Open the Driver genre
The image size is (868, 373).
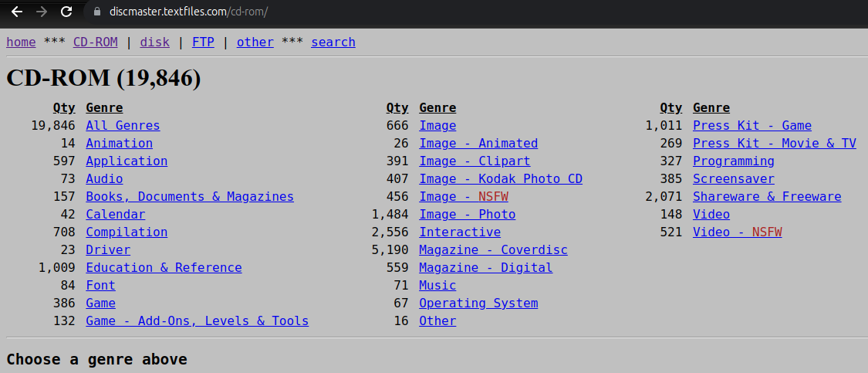(108, 250)
